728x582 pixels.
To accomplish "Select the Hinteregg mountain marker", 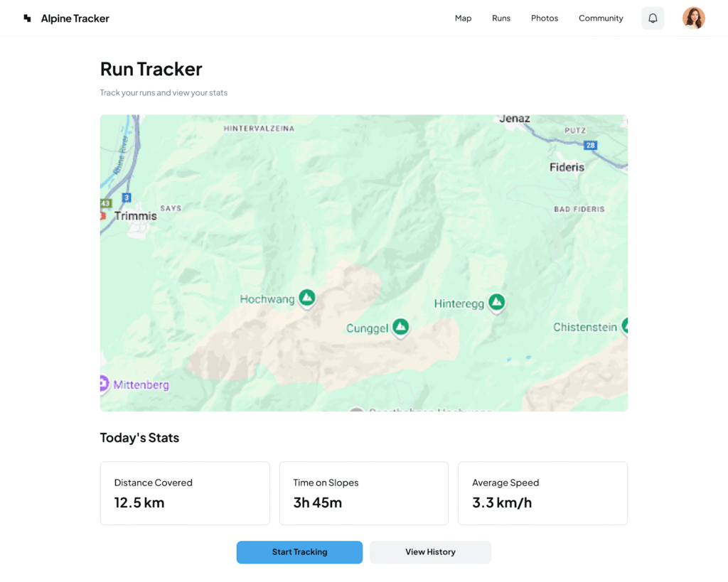I will tap(497, 302).
